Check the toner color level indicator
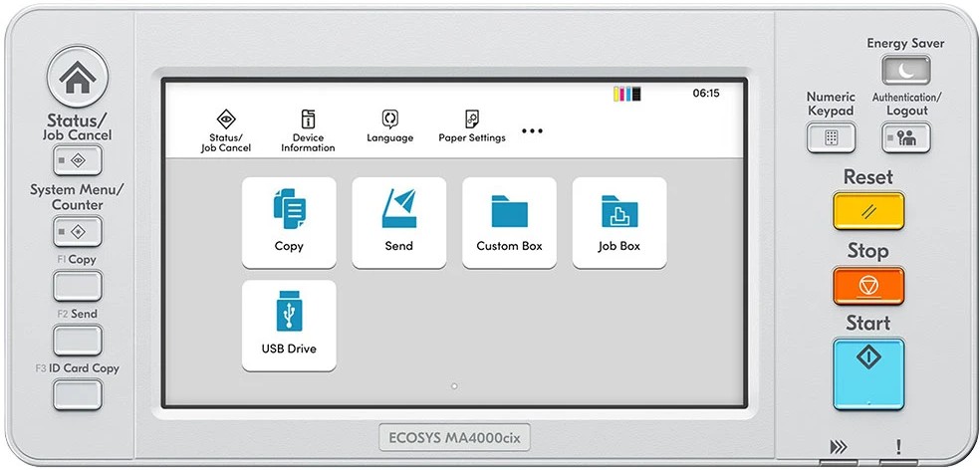Image resolution: width=980 pixels, height=470 pixels. (627, 95)
